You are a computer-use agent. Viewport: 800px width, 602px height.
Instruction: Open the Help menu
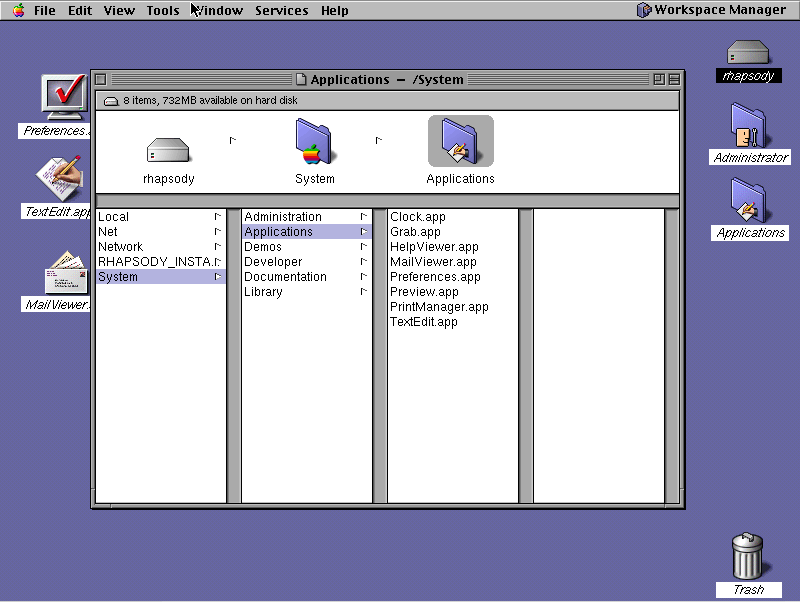[x=335, y=10]
